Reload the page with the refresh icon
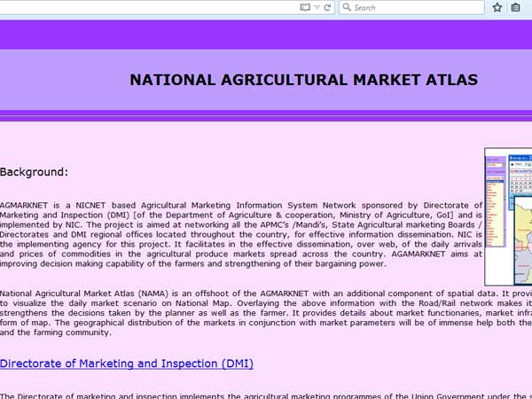 point(327,7)
